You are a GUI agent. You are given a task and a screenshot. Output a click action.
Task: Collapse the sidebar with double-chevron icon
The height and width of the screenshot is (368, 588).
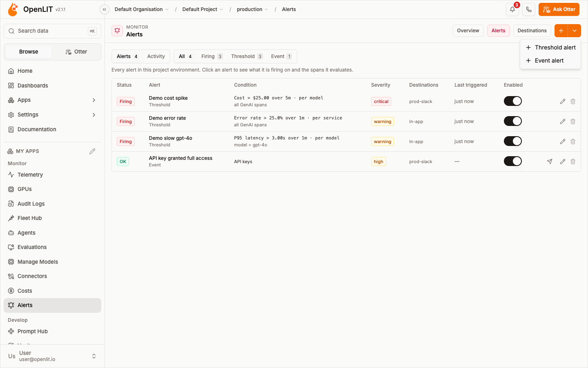(x=105, y=9)
